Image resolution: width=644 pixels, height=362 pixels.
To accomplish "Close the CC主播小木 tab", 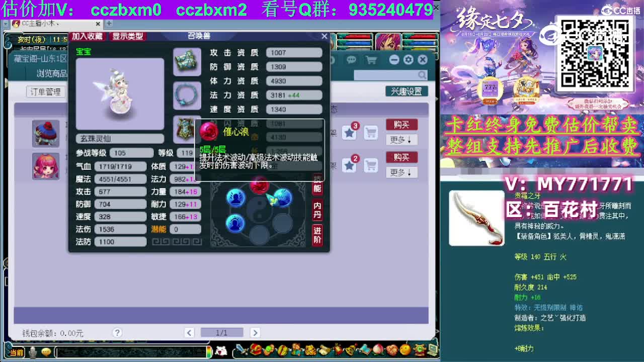I will 98,24.
